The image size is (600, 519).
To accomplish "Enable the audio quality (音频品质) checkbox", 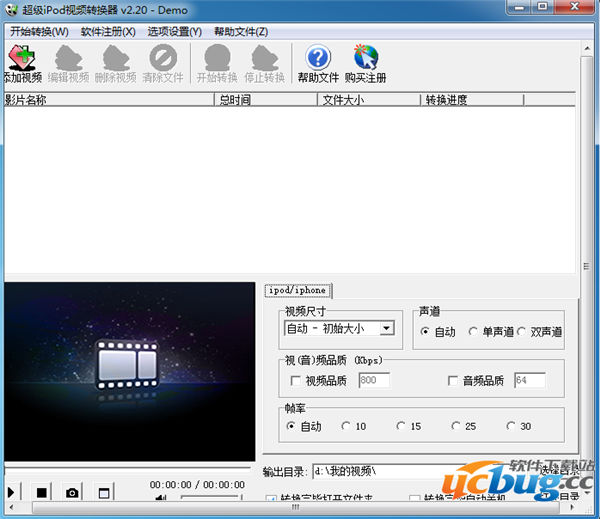I will tap(453, 381).
